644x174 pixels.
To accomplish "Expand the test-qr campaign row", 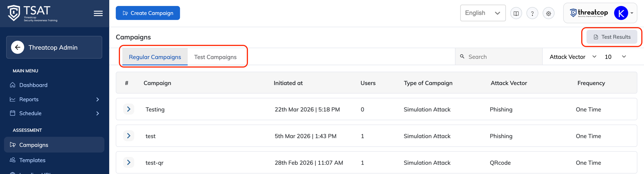I will click(129, 162).
